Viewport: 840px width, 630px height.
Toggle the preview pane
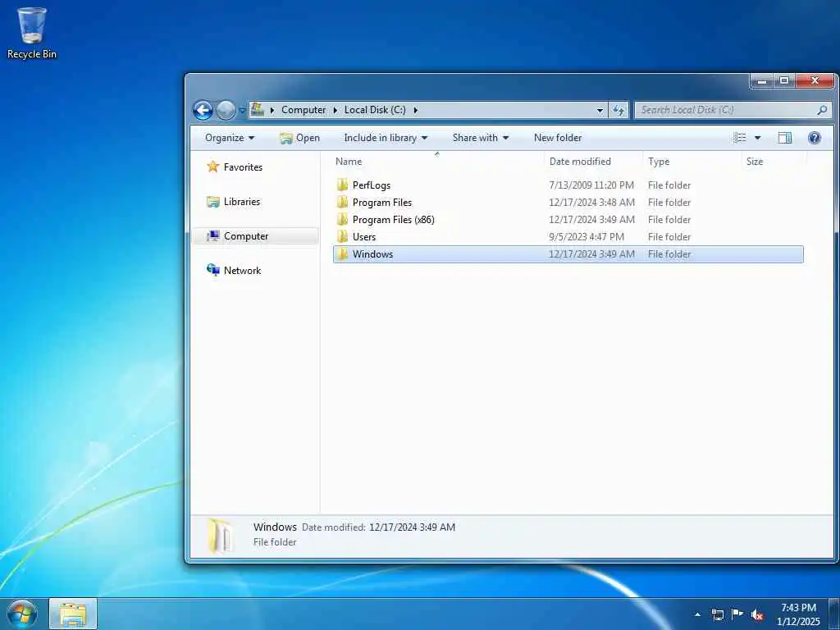point(785,138)
